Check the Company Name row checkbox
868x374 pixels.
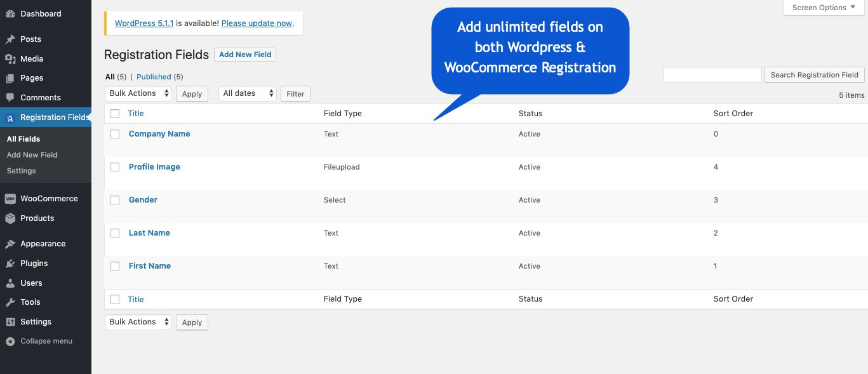[115, 134]
